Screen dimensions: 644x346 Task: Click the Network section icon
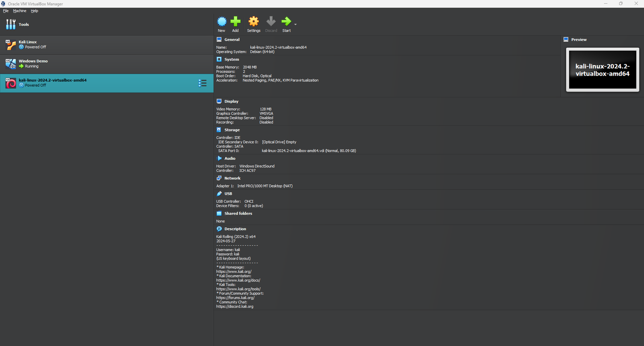tap(219, 178)
